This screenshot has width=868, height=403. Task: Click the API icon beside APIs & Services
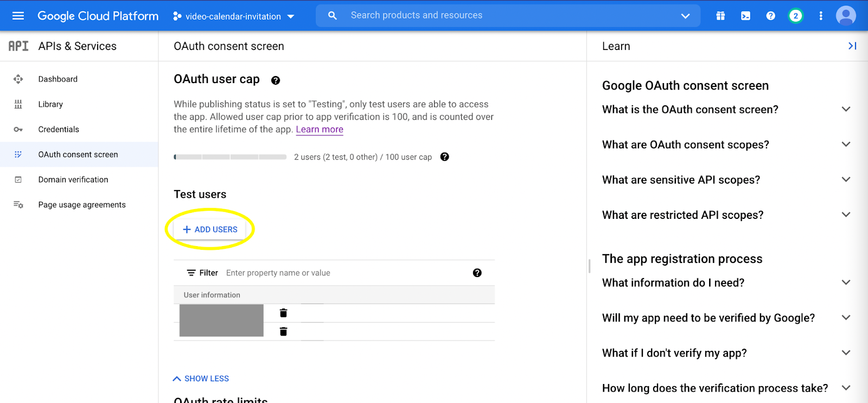tap(18, 46)
